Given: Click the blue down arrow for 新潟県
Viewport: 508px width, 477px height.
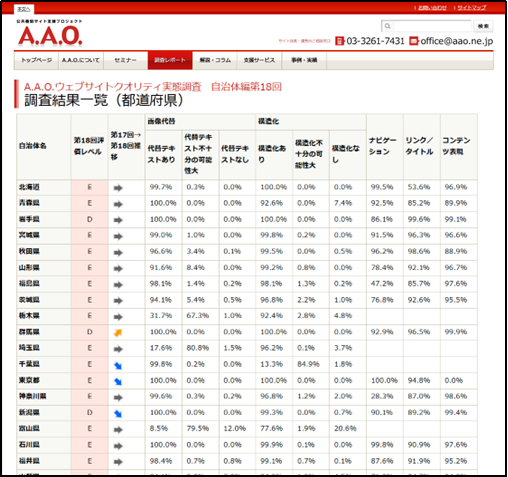Looking at the screenshot, I should pyautogui.click(x=118, y=414).
